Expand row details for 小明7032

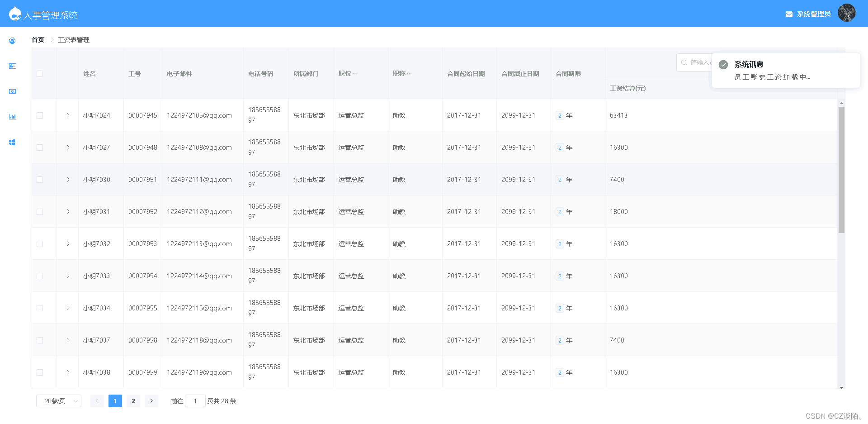click(68, 244)
